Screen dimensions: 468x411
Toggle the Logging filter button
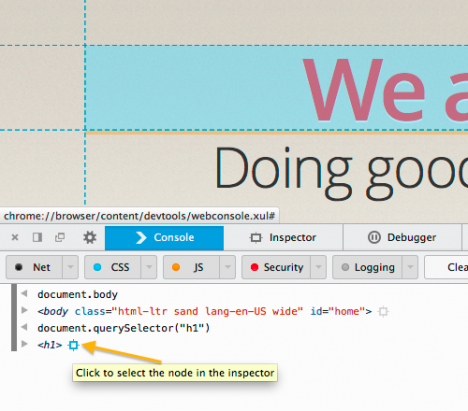coord(367,267)
